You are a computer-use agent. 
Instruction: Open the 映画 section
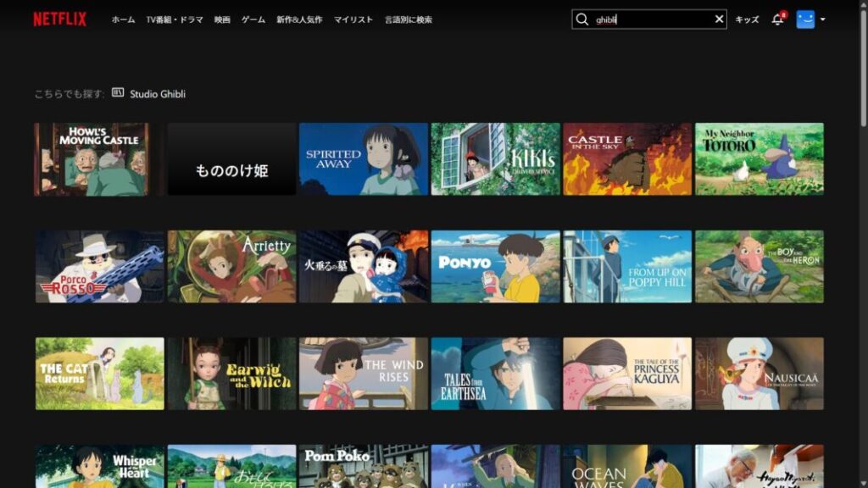tap(222, 19)
